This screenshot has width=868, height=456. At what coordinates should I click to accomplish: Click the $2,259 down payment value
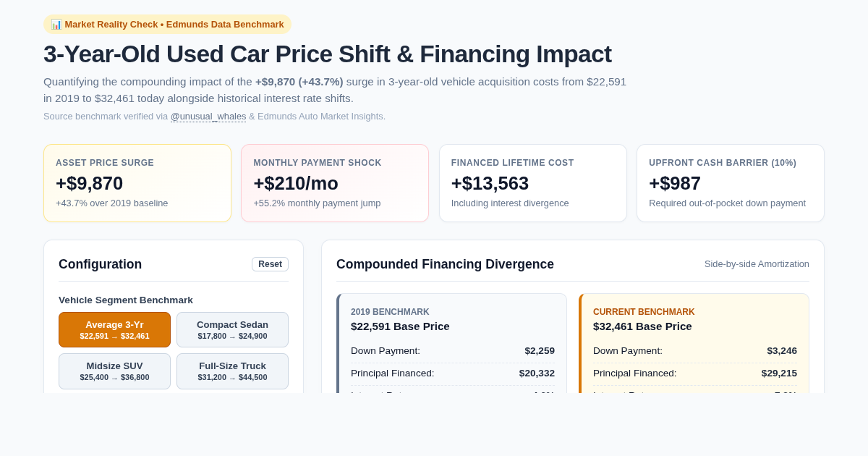[x=540, y=351]
